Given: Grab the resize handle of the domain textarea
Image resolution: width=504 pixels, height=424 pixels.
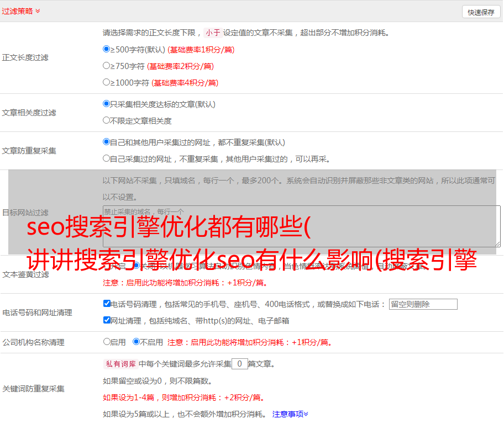Looking at the screenshot, I should click(497, 243).
